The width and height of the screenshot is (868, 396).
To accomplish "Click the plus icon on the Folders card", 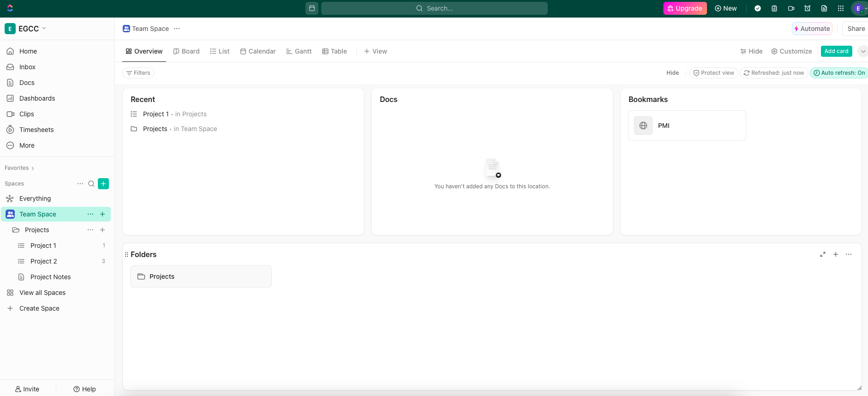I will [836, 254].
